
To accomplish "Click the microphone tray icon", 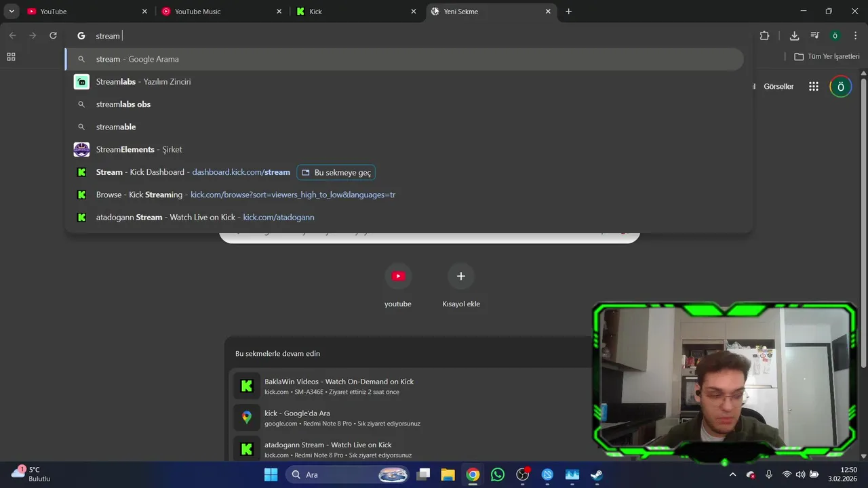I will [769, 474].
